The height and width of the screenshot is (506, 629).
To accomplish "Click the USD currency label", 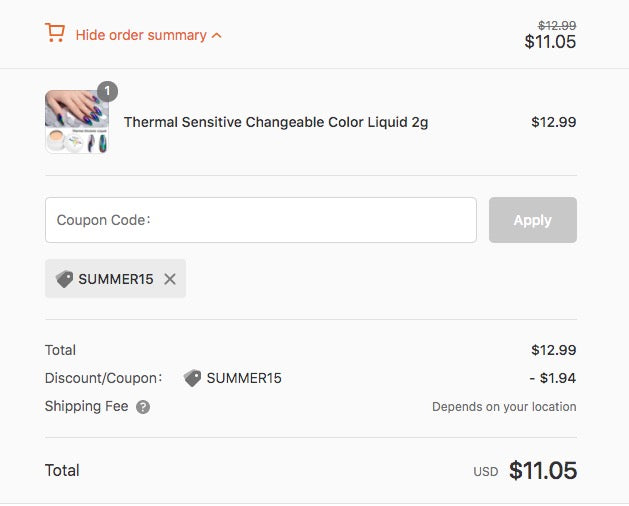I will click(x=486, y=471).
